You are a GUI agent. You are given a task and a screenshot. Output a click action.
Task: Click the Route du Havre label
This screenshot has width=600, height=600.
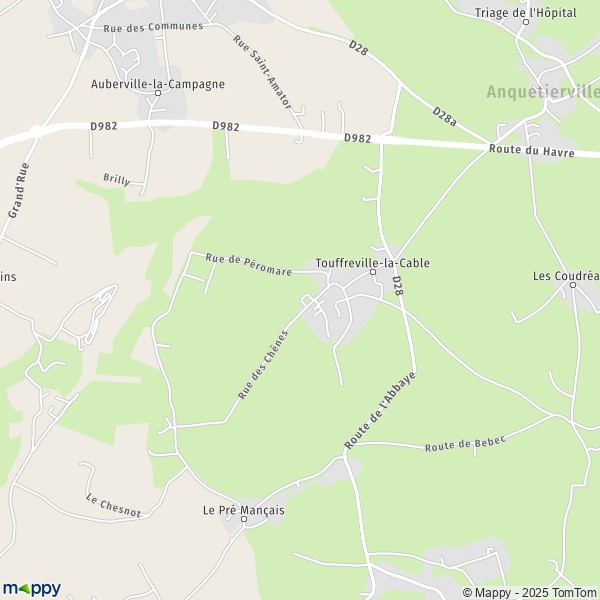[x=532, y=151]
